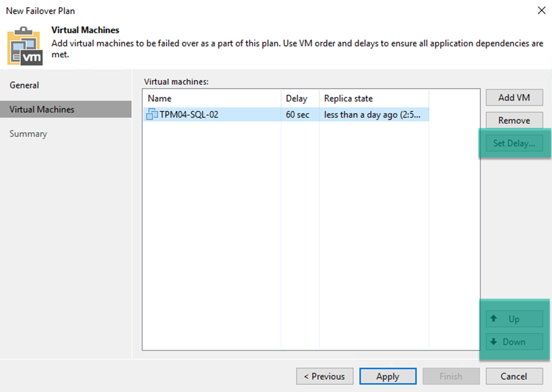This screenshot has width=552, height=392.
Task: Apply the failover plan settings
Action: click(388, 376)
